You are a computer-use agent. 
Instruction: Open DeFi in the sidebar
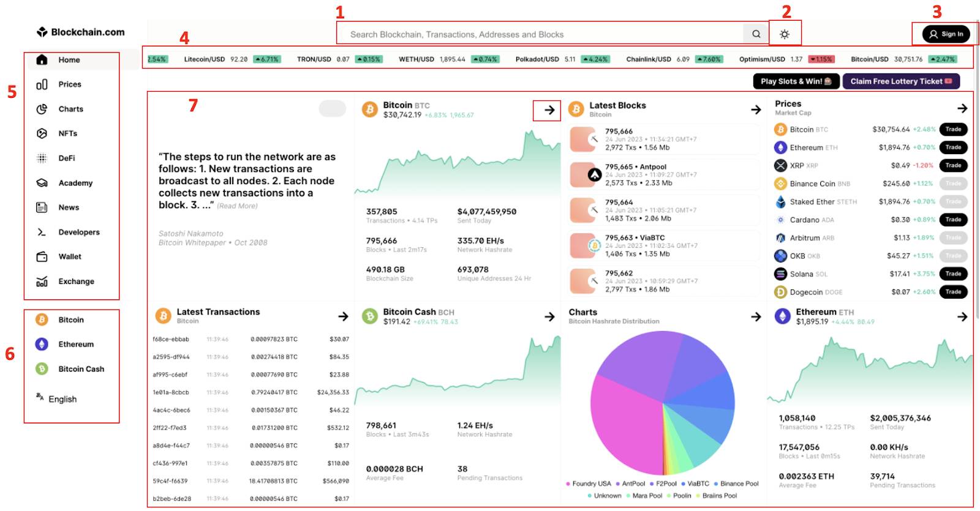[x=67, y=158]
